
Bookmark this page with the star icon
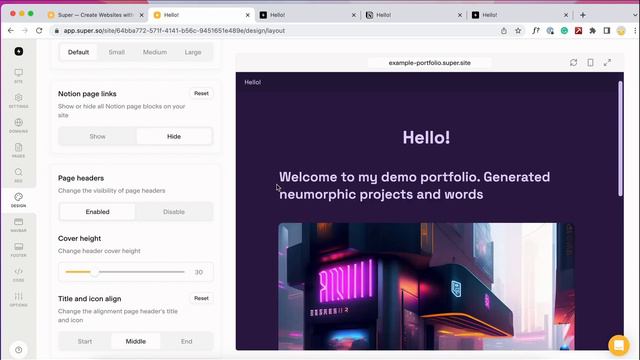click(518, 31)
